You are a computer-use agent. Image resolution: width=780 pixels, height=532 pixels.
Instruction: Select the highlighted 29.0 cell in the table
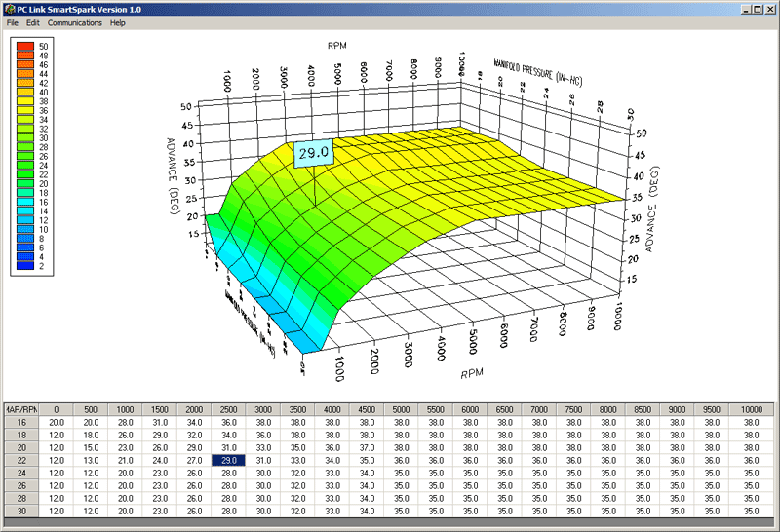pos(229,460)
